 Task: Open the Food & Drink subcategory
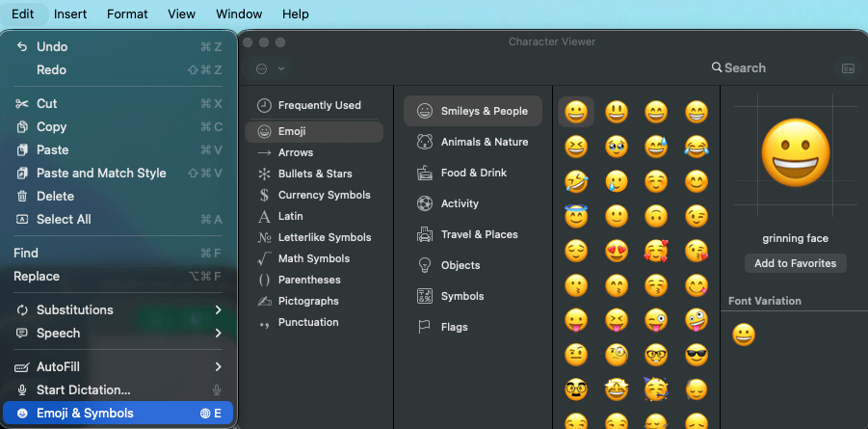pos(473,173)
